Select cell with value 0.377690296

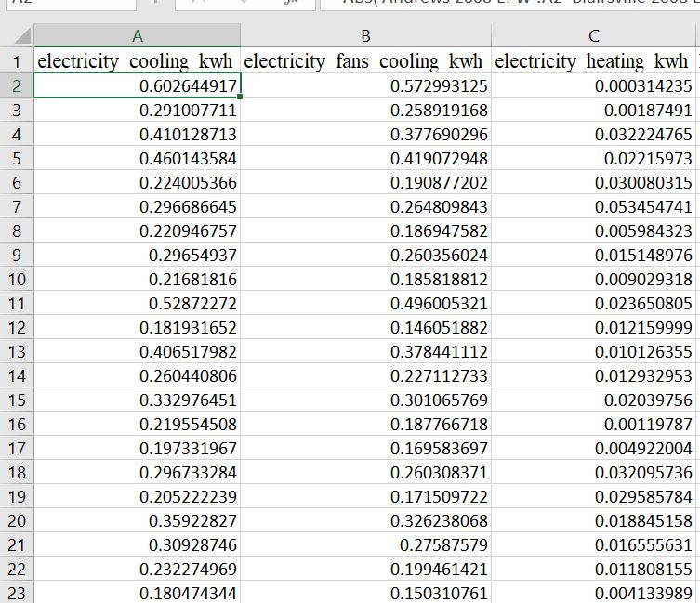(365, 135)
